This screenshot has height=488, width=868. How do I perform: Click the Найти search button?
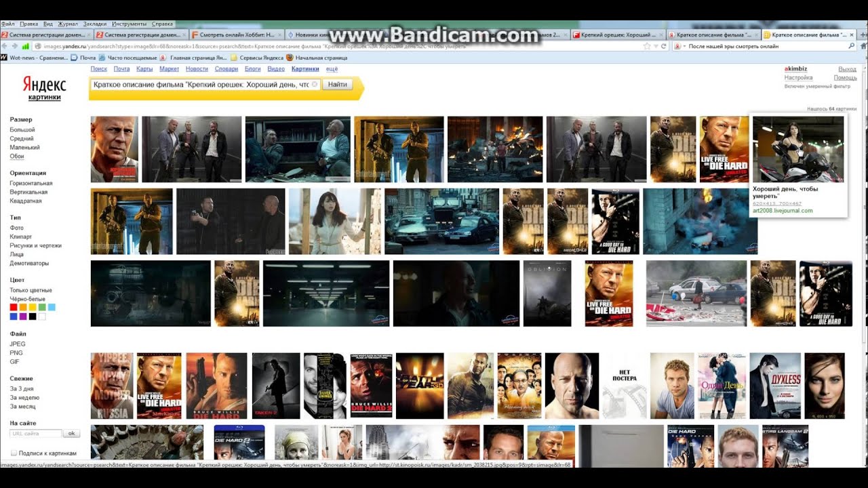(x=337, y=85)
